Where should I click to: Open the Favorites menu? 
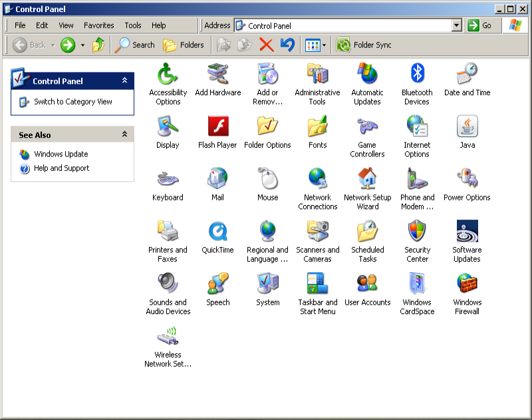98,25
